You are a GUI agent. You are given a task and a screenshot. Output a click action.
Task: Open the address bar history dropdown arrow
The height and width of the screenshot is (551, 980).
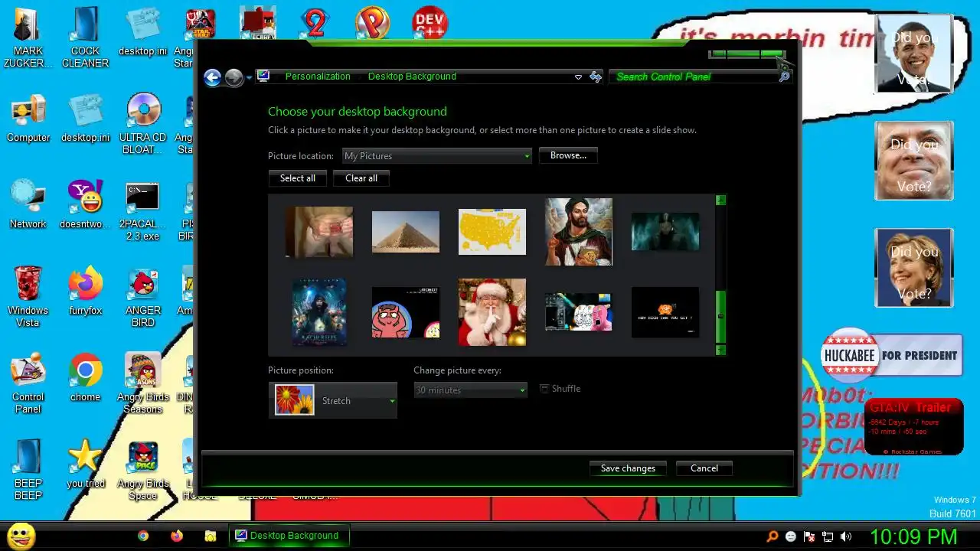(578, 77)
